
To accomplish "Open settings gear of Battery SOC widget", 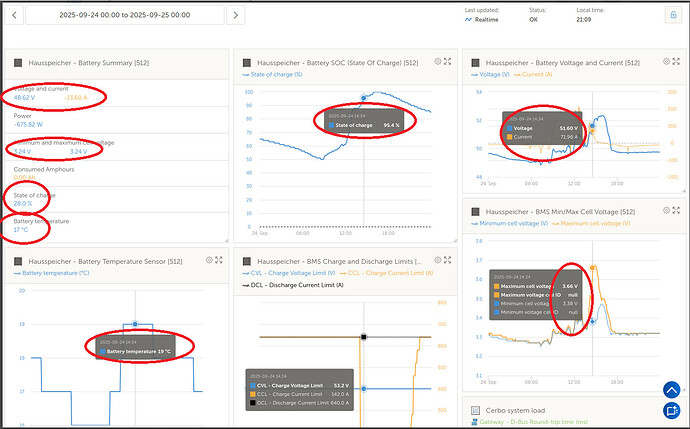I will coord(437,62).
